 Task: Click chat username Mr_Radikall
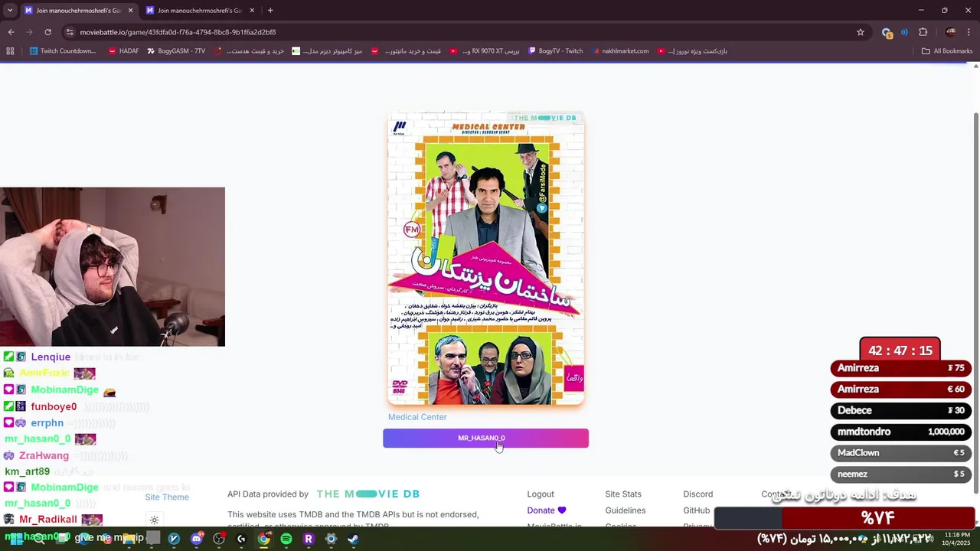(x=48, y=519)
